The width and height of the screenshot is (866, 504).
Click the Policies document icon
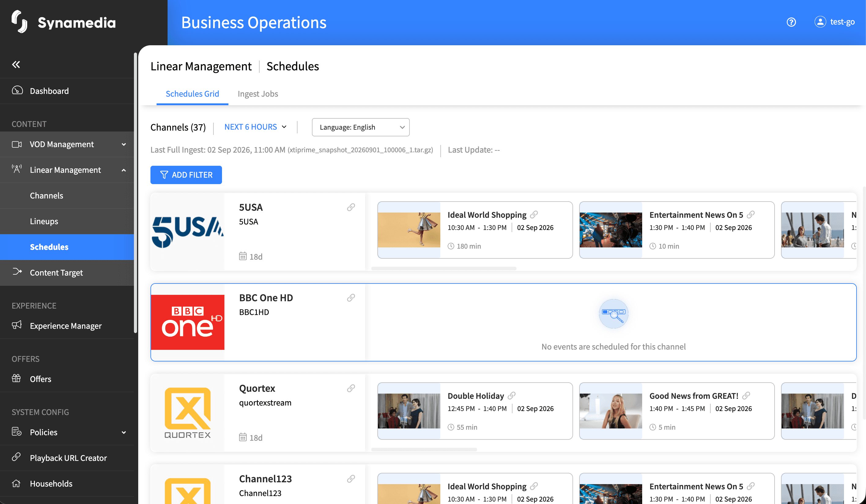[x=17, y=432]
